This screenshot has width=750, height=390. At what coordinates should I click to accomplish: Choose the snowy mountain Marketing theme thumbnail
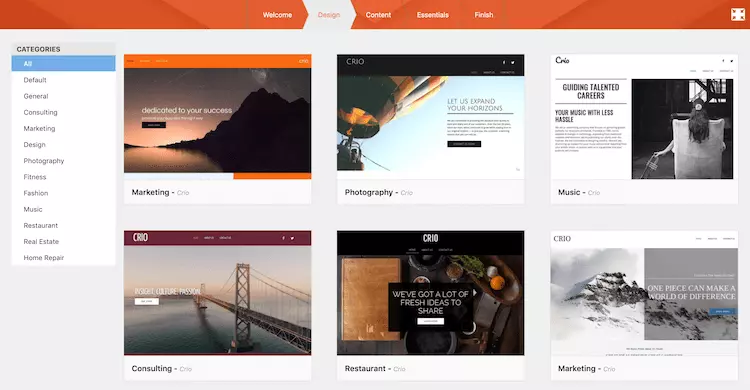(644, 293)
